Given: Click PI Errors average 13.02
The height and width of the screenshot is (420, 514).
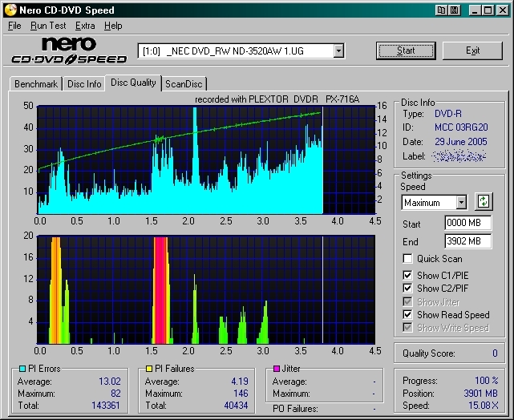Looking at the screenshot, I should pos(110,382).
